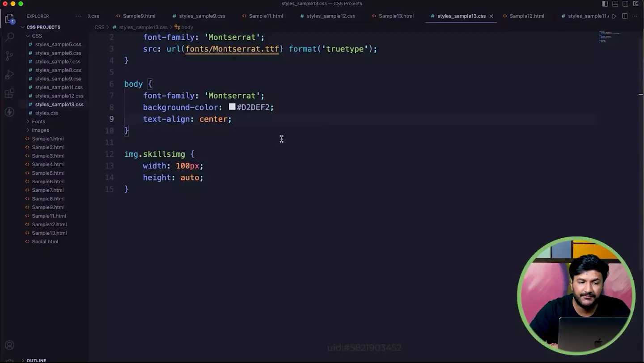Split the editor to the right
Viewport: 644px width, 363px height.
pyautogui.click(x=625, y=16)
